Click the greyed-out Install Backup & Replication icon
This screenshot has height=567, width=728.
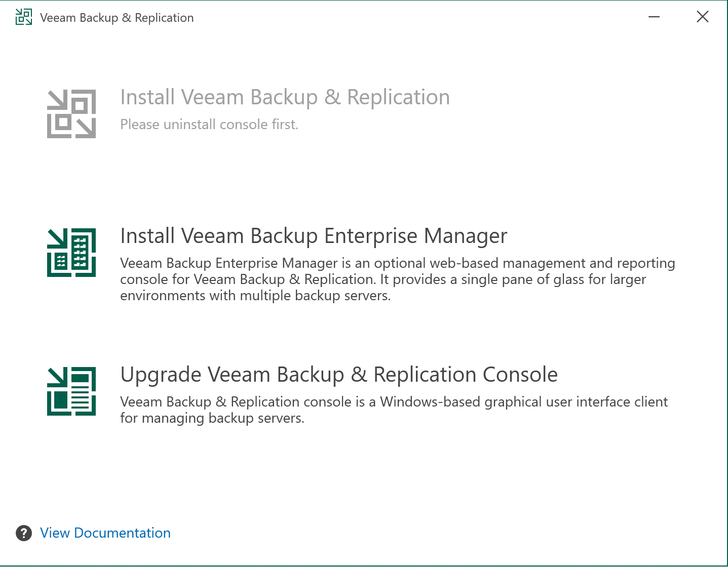71,114
